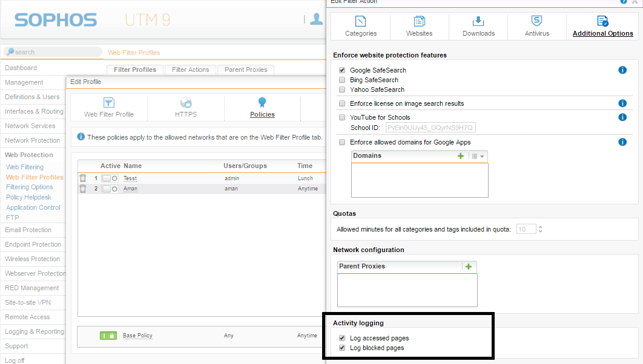Toggle Google SafeSearch checkbox
The image size is (643, 364).
pyautogui.click(x=342, y=70)
